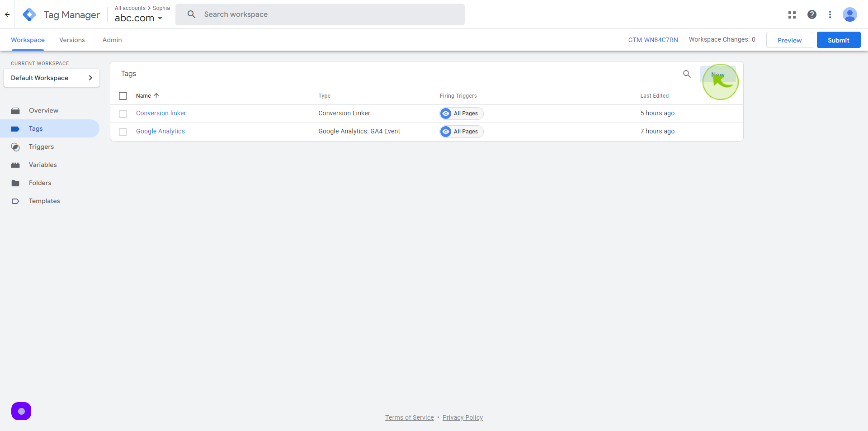This screenshot has height=431, width=868.
Task: Click the '5 hours ago' cell
Action: click(657, 113)
